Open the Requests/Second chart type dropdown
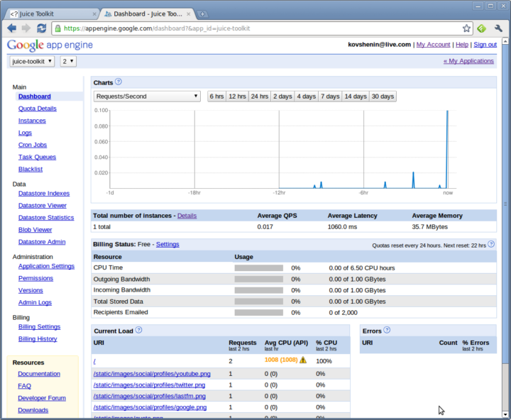The image size is (511, 420). point(147,96)
